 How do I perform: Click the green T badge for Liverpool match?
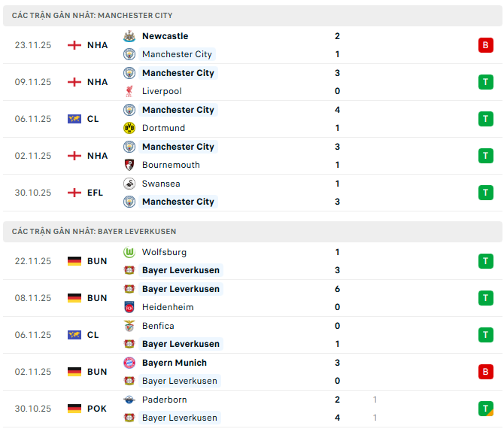[485, 82]
